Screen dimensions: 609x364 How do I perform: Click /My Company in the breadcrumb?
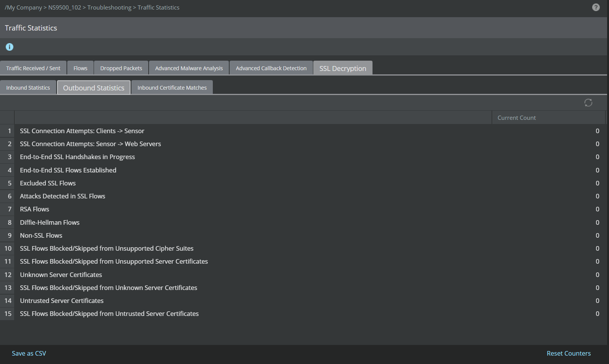(x=23, y=7)
